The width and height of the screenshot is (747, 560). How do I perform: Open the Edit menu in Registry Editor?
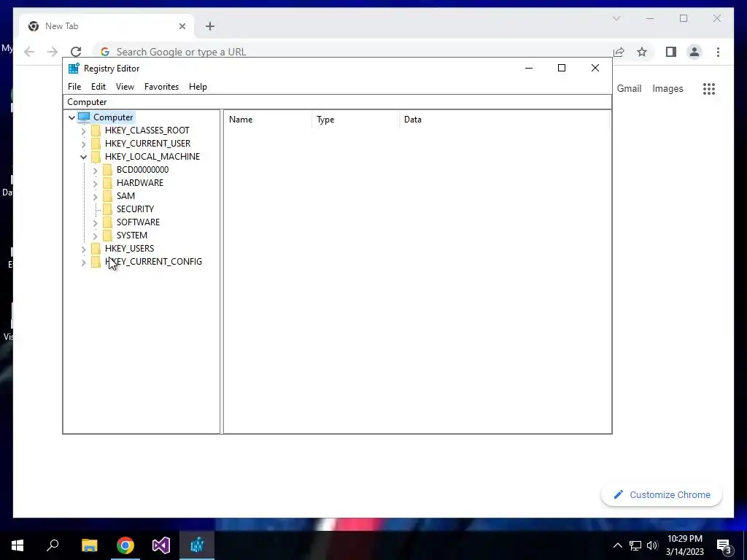click(98, 87)
